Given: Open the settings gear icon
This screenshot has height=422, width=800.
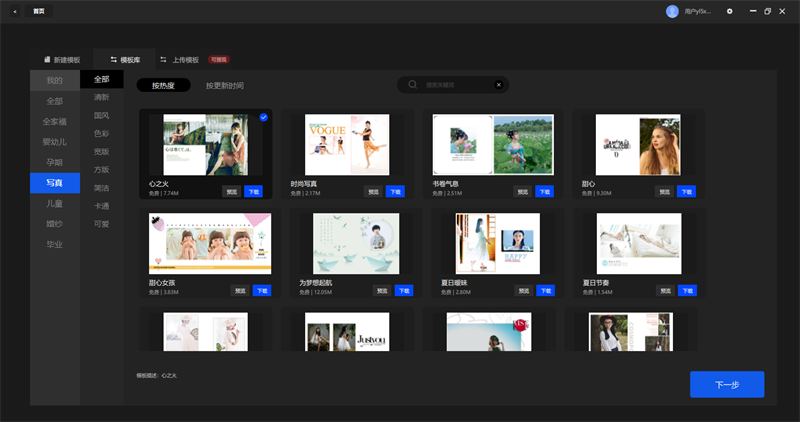Looking at the screenshot, I should [x=730, y=11].
